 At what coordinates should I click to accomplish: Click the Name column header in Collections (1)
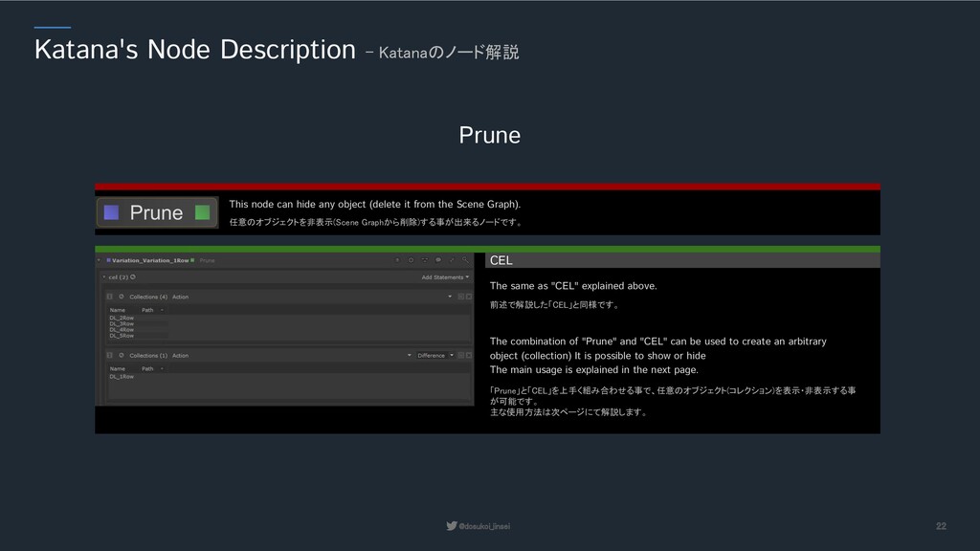tap(118, 369)
